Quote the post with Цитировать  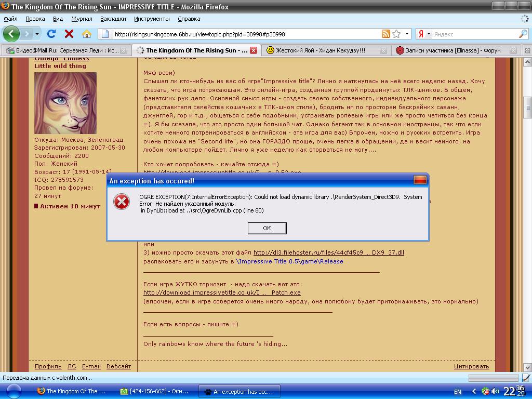[x=472, y=366]
